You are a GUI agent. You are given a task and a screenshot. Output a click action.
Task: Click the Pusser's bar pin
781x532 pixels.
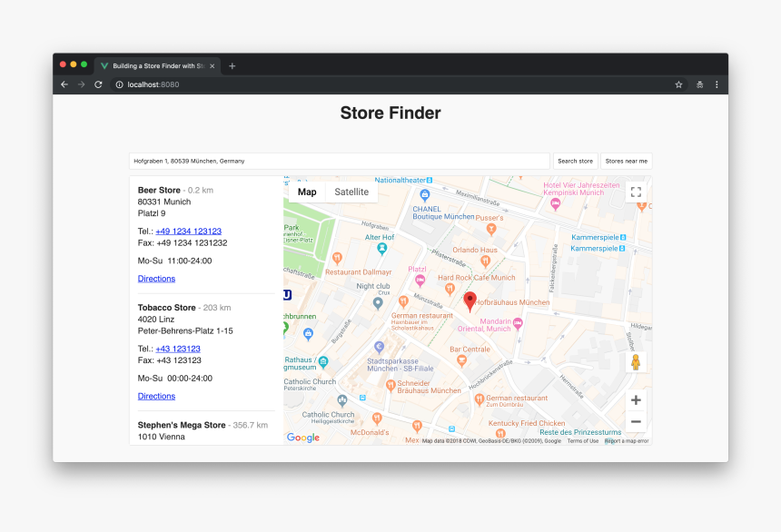[x=491, y=229]
